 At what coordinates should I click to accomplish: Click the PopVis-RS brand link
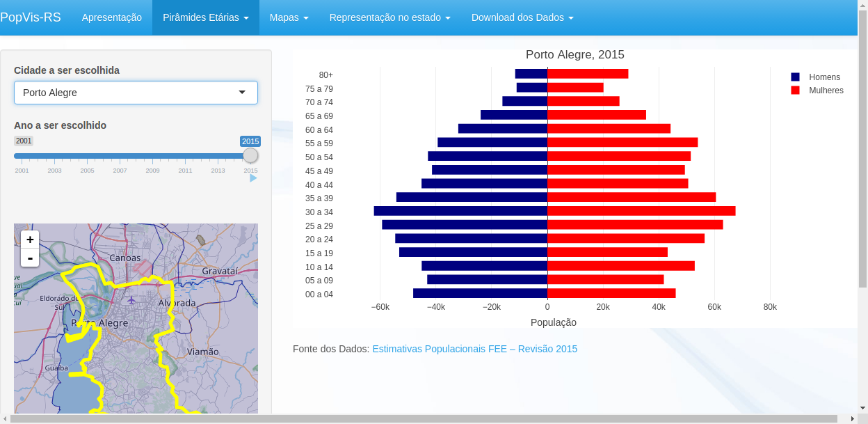click(x=31, y=17)
